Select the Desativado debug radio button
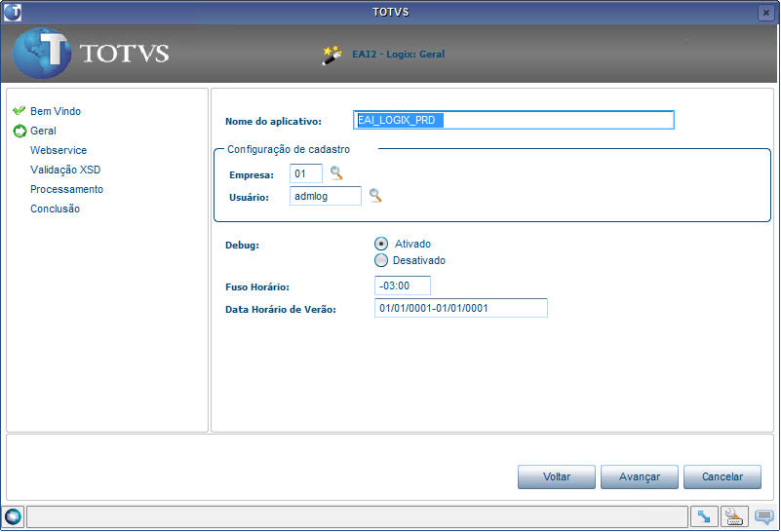This screenshot has width=781, height=532. pos(381,260)
